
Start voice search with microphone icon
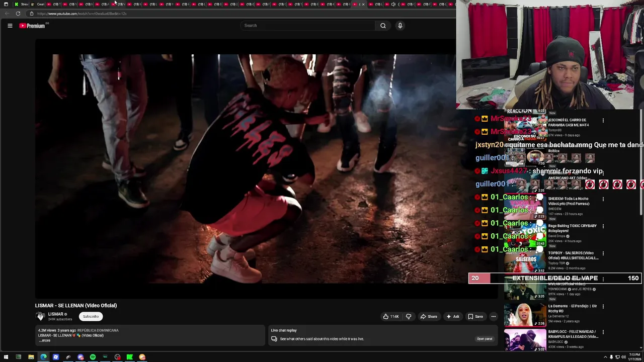400,26
